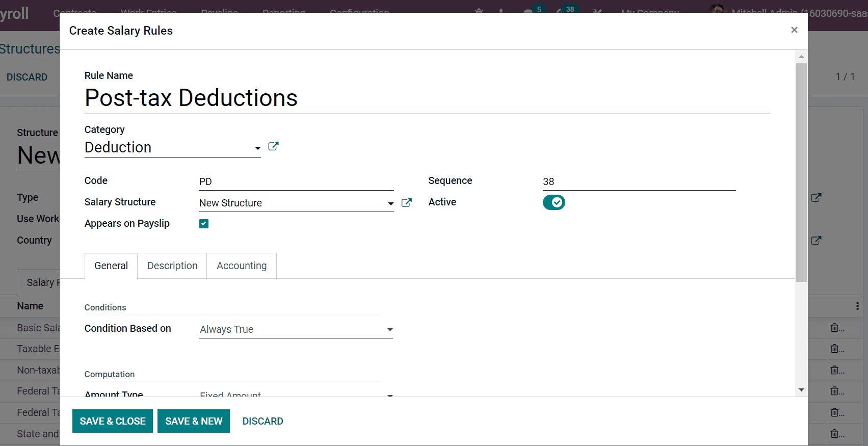Open the Type field external link in background
The image size is (868, 446).
816,197
